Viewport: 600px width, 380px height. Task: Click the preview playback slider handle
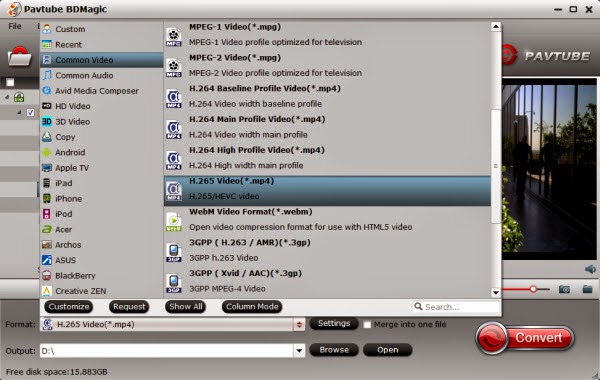pyautogui.click(x=533, y=289)
